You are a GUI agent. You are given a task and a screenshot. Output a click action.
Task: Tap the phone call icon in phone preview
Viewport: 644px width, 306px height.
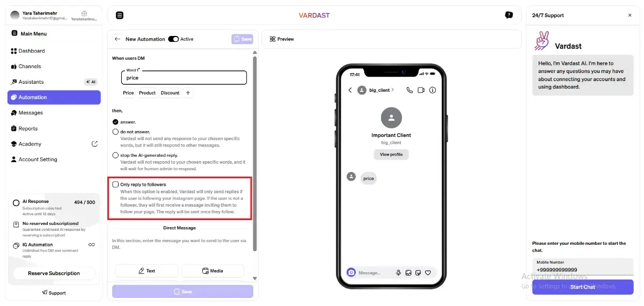[x=409, y=90]
